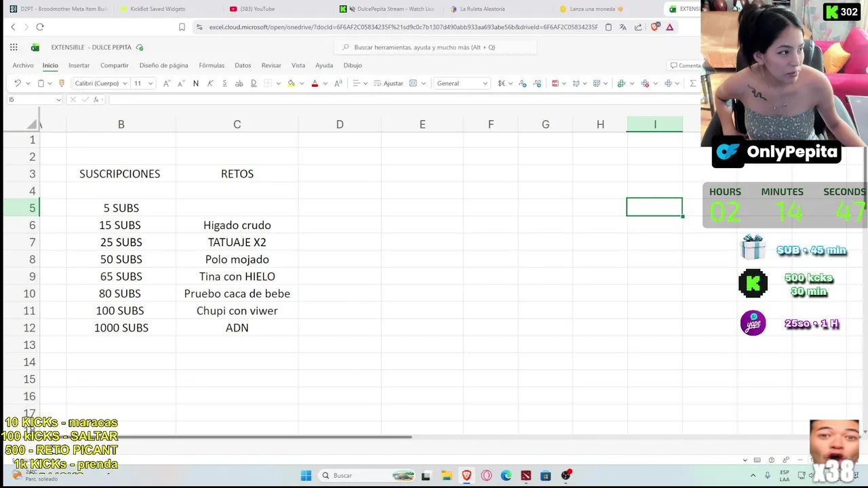The height and width of the screenshot is (488, 868).
Task: Toggle Ajustar wrap text
Action: tap(389, 83)
